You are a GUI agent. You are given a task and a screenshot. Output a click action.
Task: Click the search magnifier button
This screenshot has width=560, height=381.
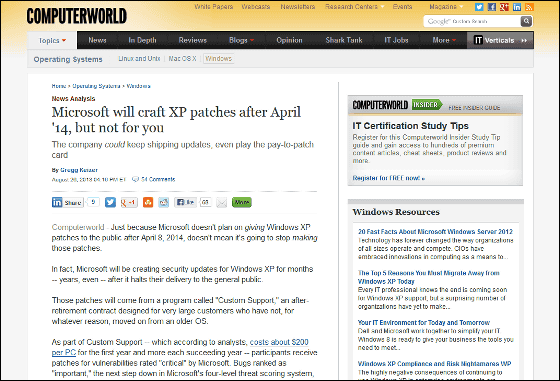point(526,21)
